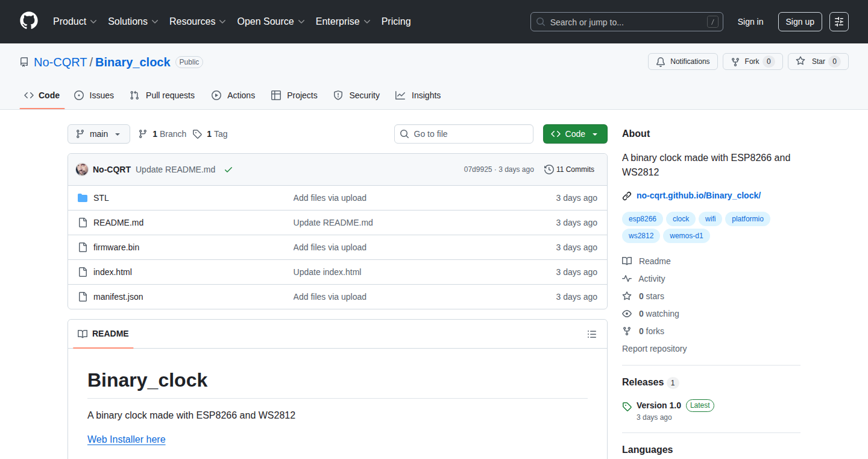This screenshot has width=868, height=459.
Task: Click the green commit status checkmark
Action: 228,170
